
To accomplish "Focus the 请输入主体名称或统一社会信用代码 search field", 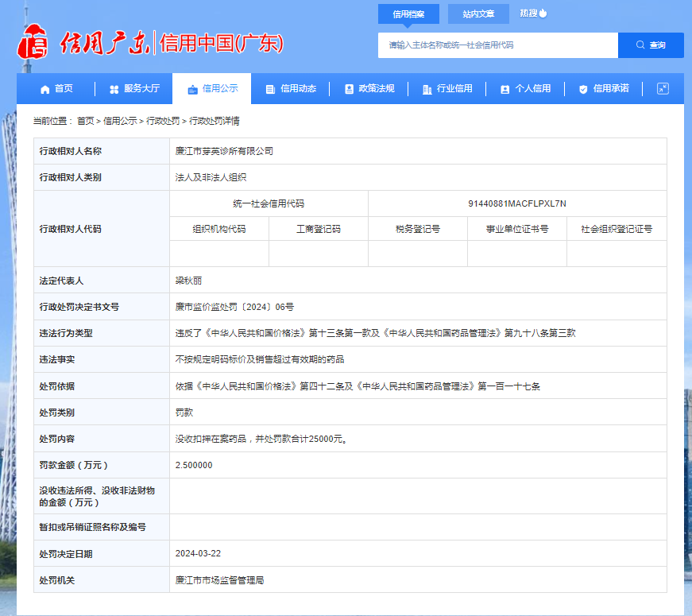I will point(498,45).
